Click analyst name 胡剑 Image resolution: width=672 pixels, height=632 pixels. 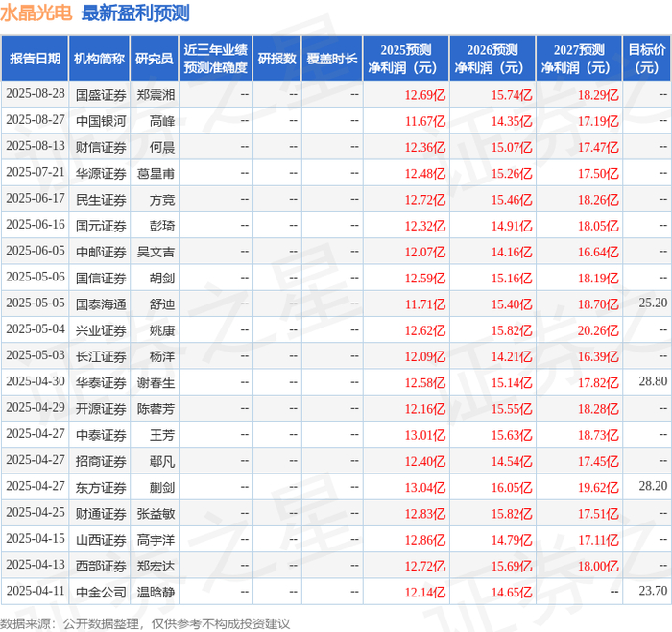(x=162, y=278)
